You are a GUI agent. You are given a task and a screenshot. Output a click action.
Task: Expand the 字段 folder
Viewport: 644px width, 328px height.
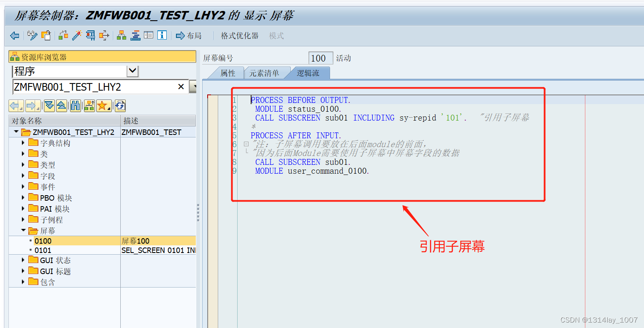(23, 176)
